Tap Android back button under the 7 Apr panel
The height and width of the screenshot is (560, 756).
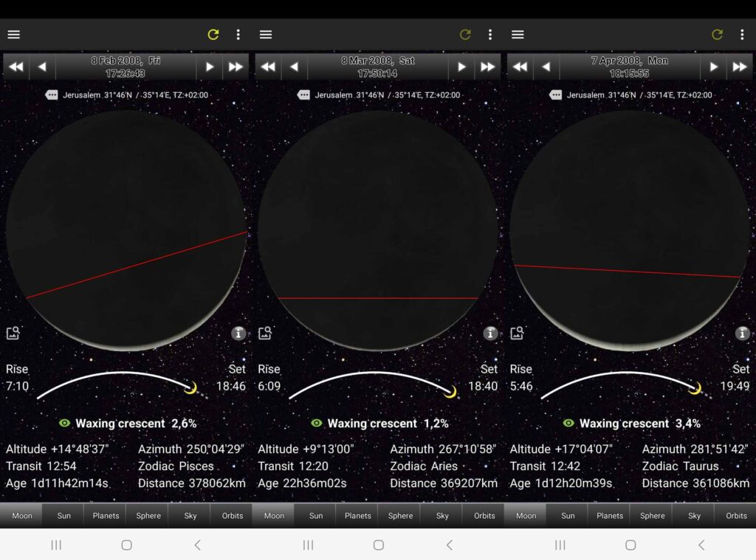point(701,545)
